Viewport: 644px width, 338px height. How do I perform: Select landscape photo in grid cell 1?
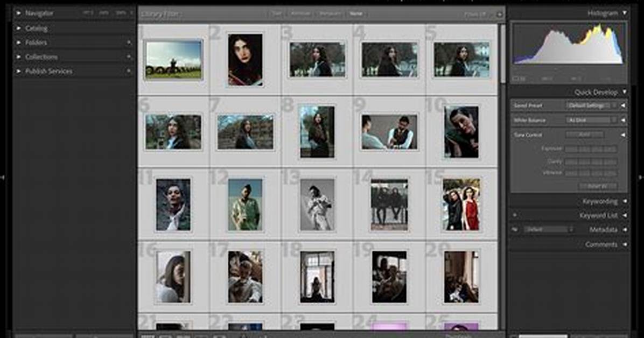pos(174,60)
